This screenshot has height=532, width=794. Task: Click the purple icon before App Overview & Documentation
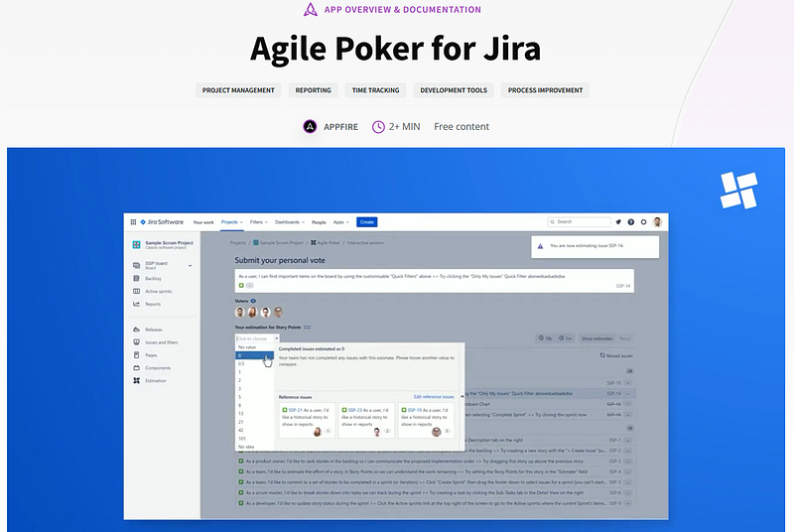click(x=311, y=9)
